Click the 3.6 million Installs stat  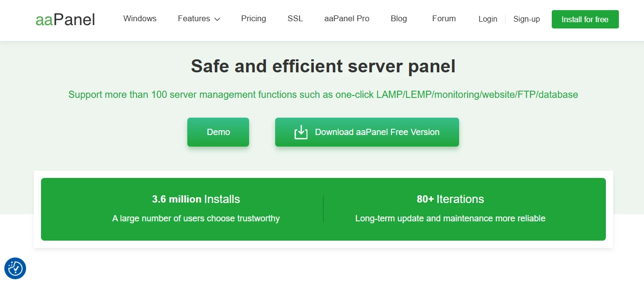[196, 199]
